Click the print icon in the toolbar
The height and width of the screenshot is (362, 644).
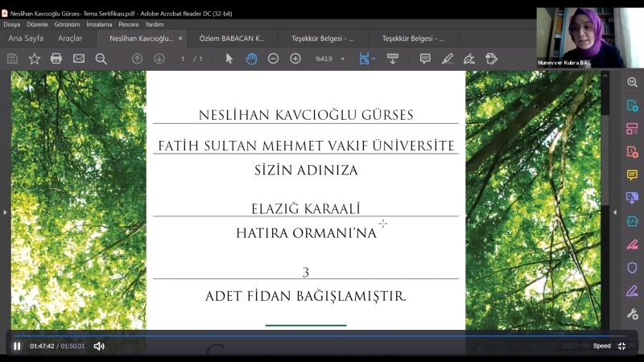(x=56, y=59)
